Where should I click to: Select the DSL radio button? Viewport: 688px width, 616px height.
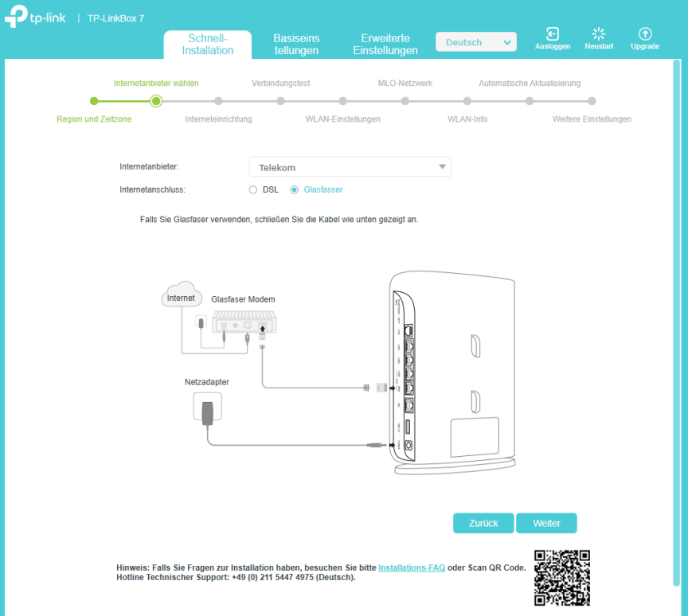pyautogui.click(x=252, y=190)
